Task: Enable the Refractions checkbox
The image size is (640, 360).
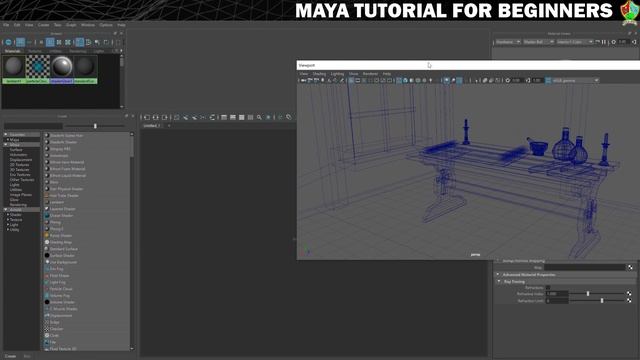Action: coord(548,288)
